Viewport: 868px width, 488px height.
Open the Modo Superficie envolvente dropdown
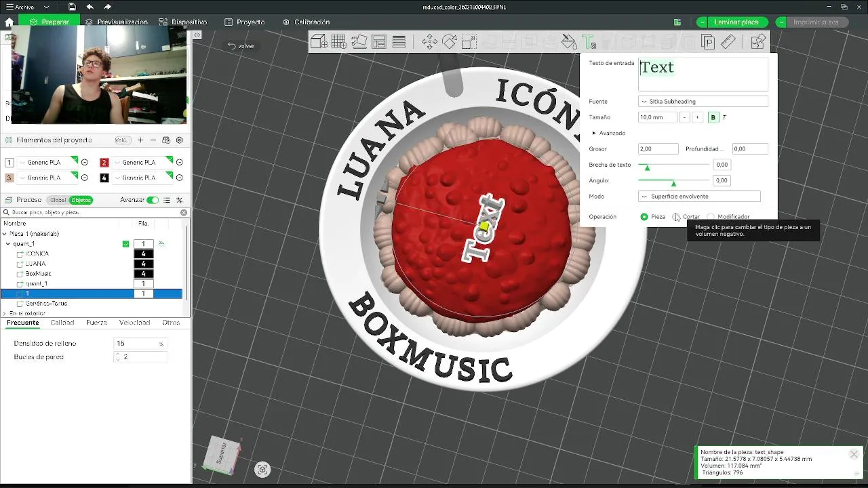pos(699,197)
